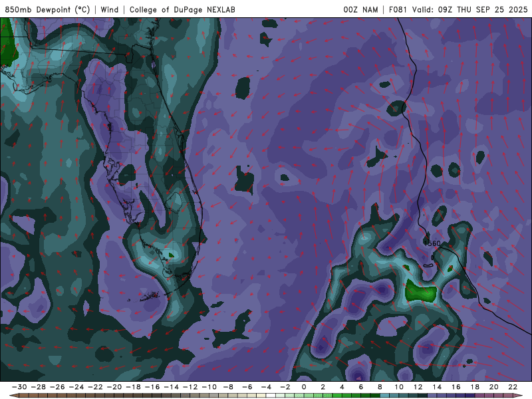Viewport: 532px width, 399px height.
Task: Click the '-18' color bar label
Action: pyautogui.click(x=134, y=387)
